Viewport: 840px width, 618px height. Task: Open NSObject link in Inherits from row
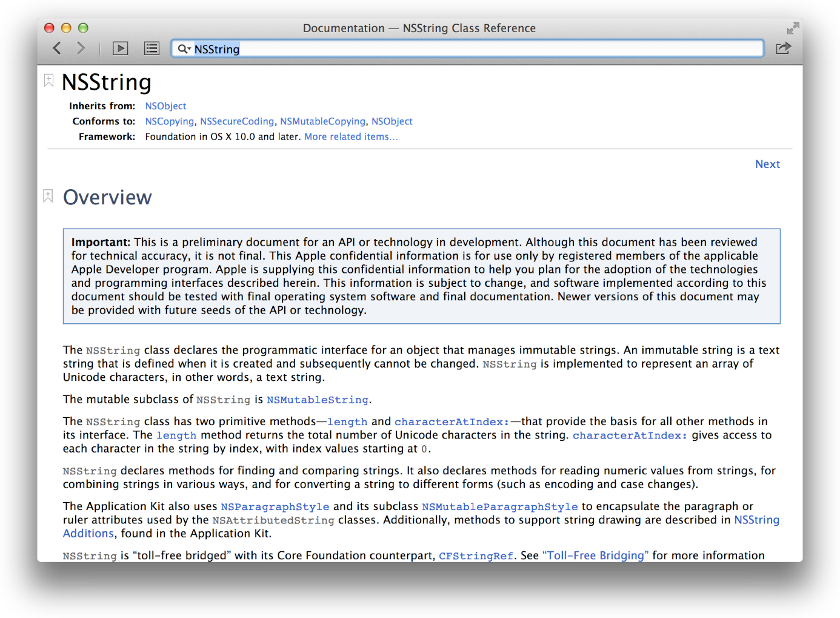165,106
